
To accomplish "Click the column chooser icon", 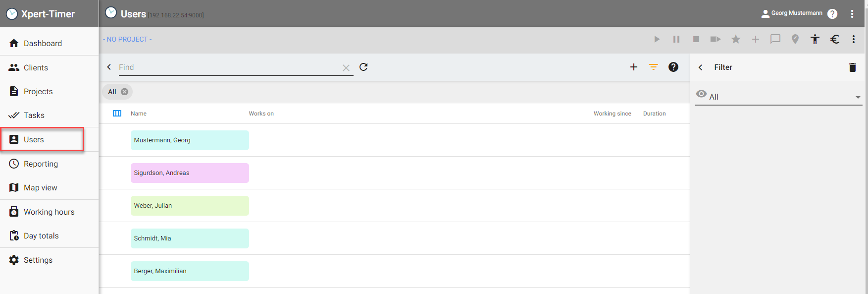I will (x=117, y=114).
